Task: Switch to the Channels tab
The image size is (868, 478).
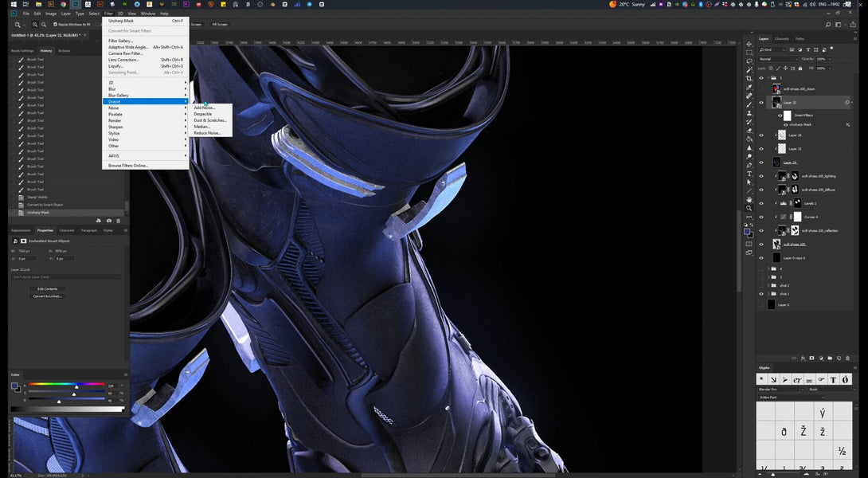Action: pyautogui.click(x=782, y=39)
